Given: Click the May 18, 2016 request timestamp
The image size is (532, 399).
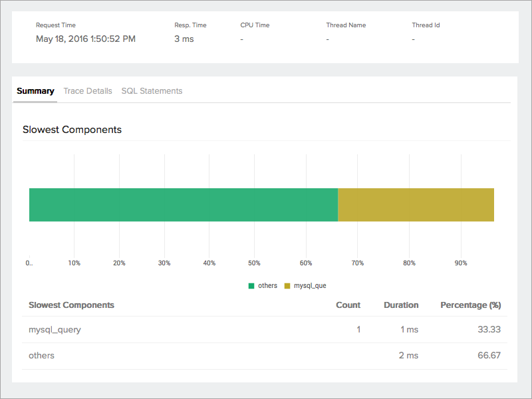Looking at the screenshot, I should (86, 39).
